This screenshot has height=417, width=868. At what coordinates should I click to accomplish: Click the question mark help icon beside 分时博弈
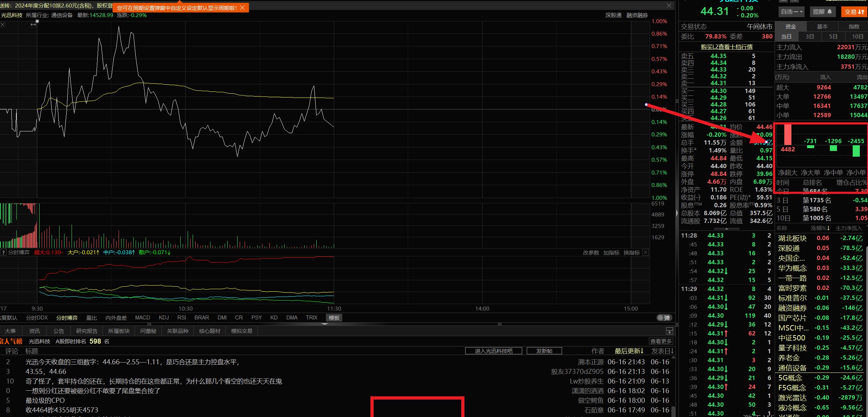pyautogui.click(x=4, y=252)
